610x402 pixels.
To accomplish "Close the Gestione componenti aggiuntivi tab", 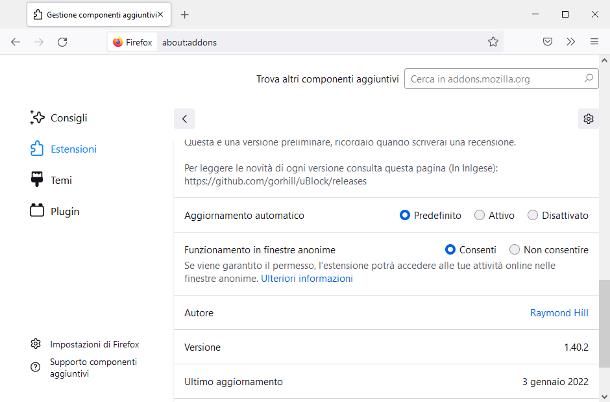I will tap(160, 14).
